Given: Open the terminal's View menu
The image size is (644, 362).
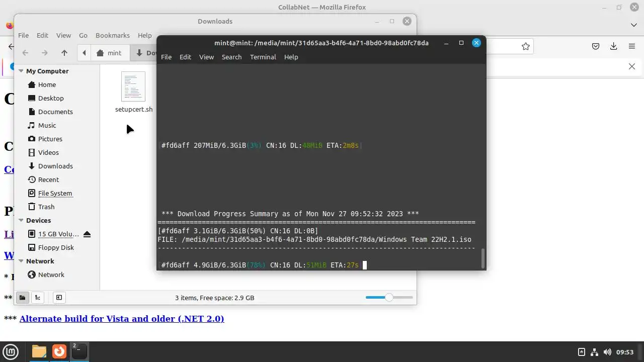Looking at the screenshot, I should tap(206, 57).
